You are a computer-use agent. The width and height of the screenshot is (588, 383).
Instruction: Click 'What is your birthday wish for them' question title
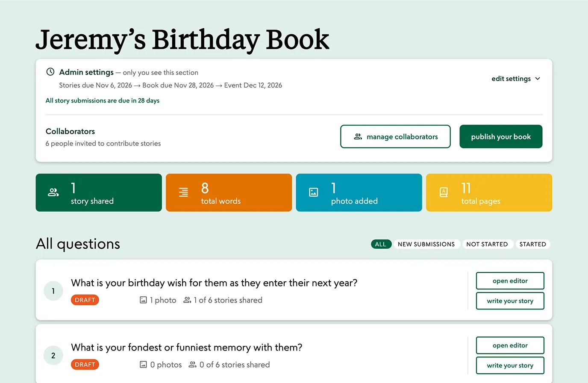click(214, 283)
